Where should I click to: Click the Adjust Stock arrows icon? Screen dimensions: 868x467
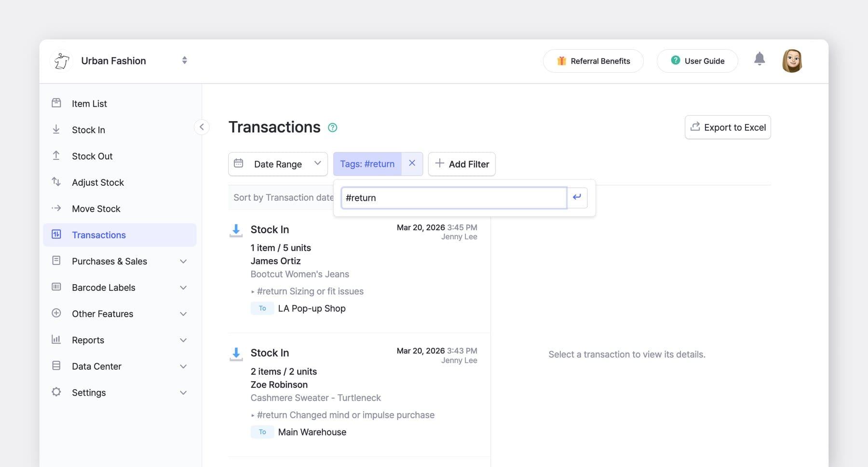[56, 182]
